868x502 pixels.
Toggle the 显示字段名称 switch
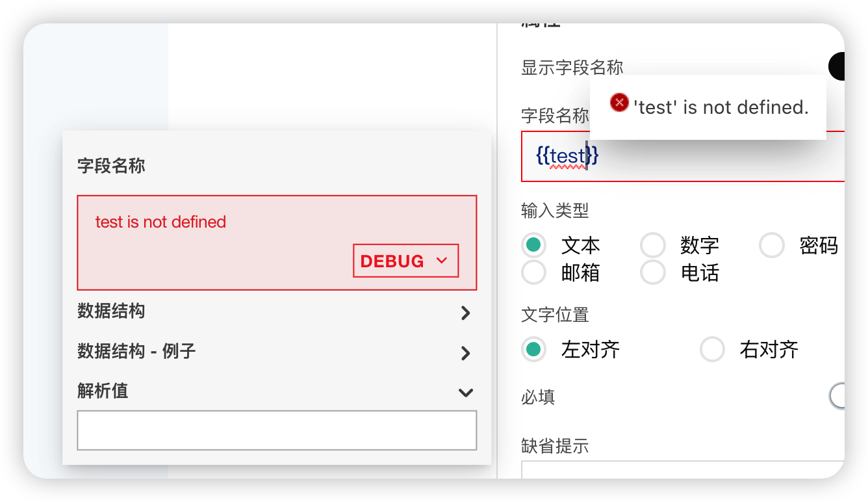click(x=837, y=66)
